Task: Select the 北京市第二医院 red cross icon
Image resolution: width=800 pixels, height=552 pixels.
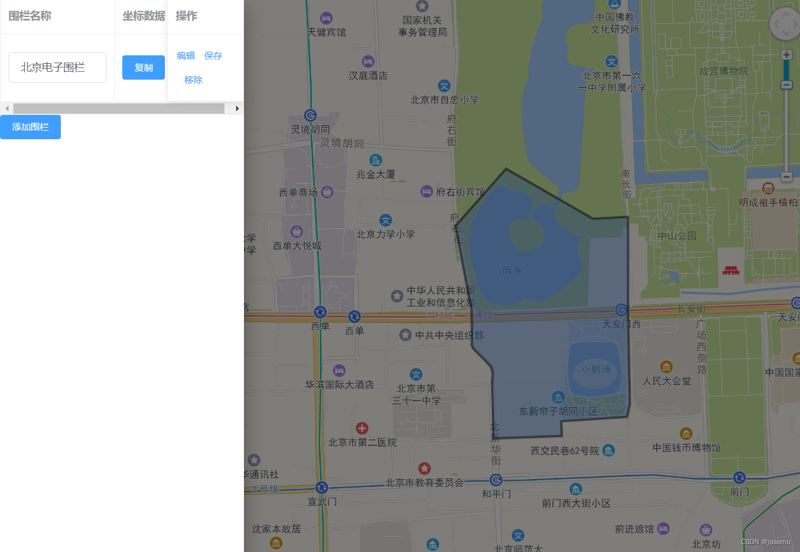Action: (x=362, y=428)
